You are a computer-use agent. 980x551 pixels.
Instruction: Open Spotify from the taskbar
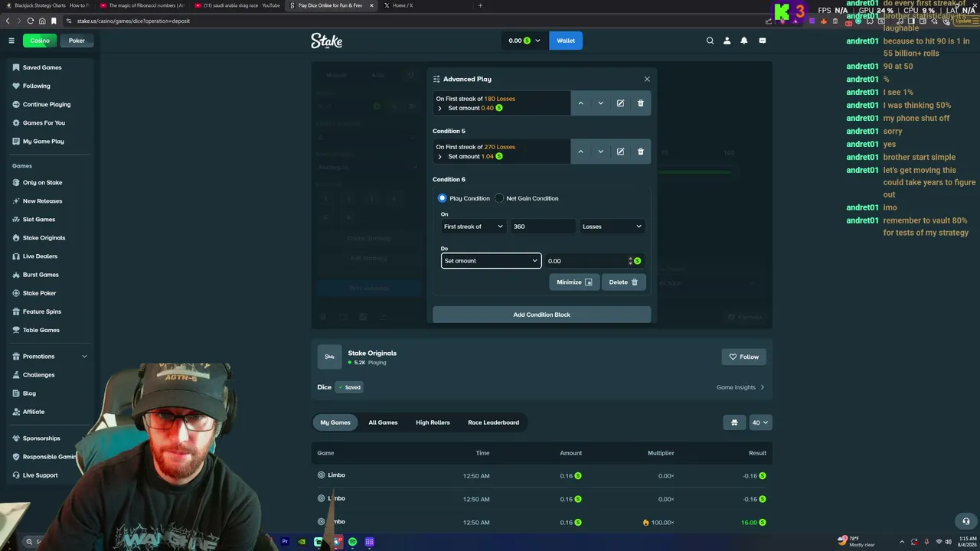point(352,542)
